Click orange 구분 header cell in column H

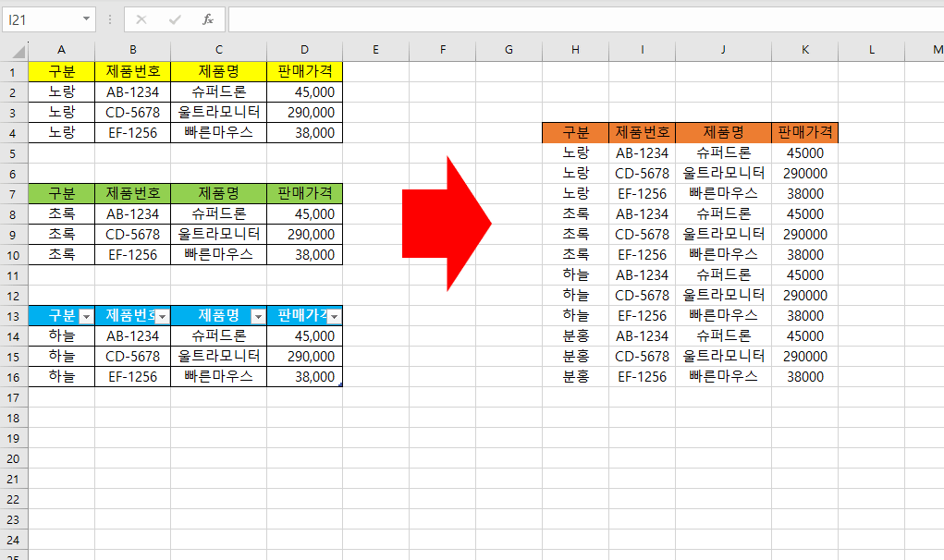575,132
